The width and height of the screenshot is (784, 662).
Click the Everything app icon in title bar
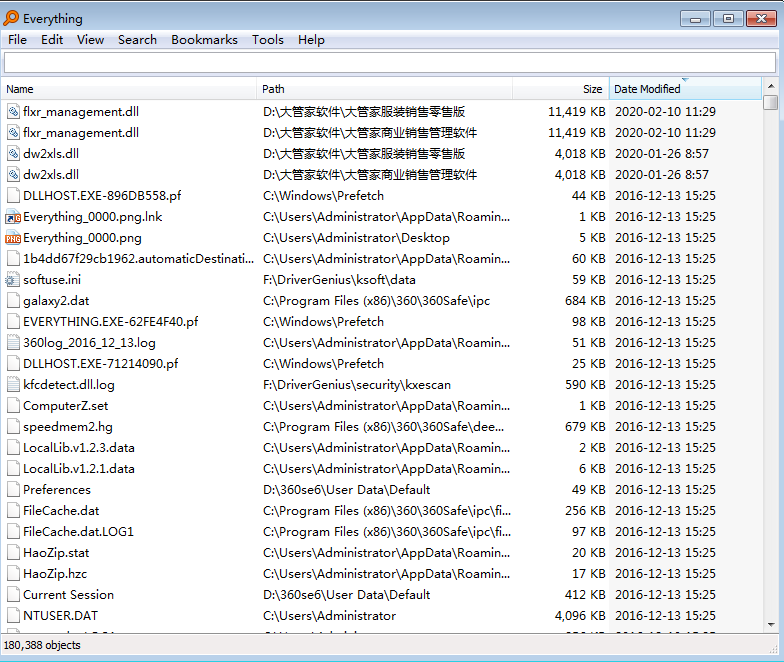[11, 18]
